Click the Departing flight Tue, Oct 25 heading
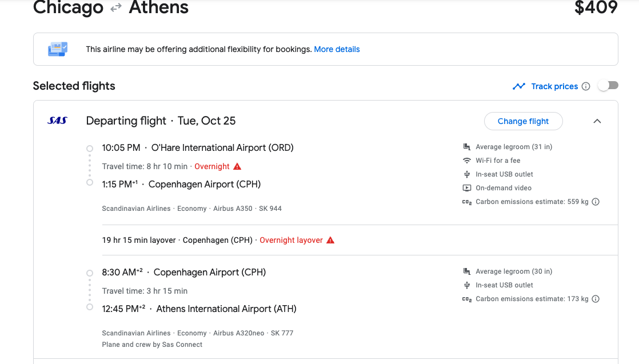639x364 pixels. (x=161, y=121)
